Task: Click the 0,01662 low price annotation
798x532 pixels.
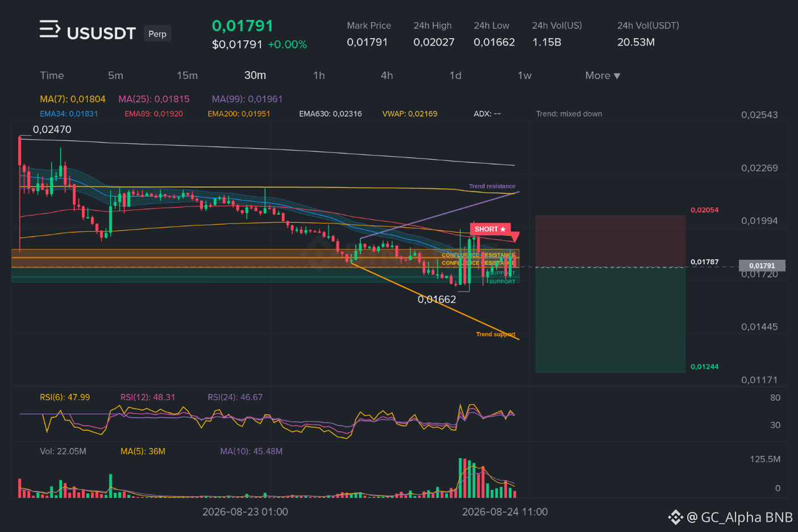Action: tap(437, 300)
